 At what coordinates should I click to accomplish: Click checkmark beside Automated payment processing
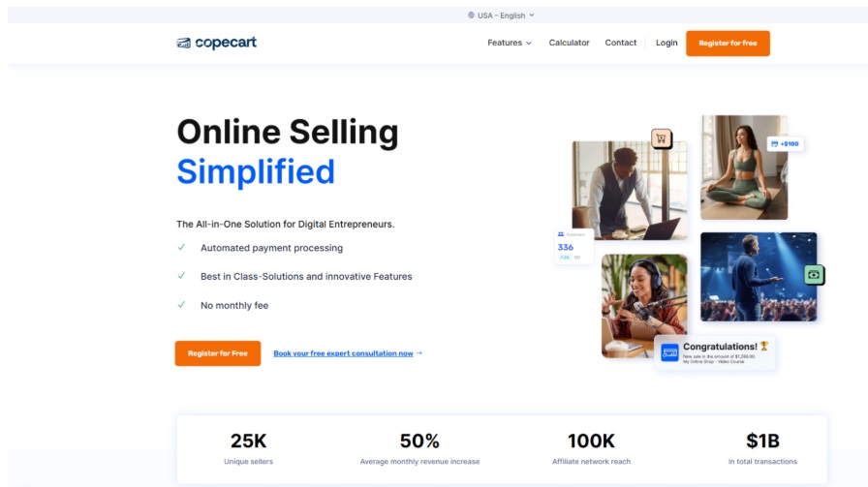point(181,248)
